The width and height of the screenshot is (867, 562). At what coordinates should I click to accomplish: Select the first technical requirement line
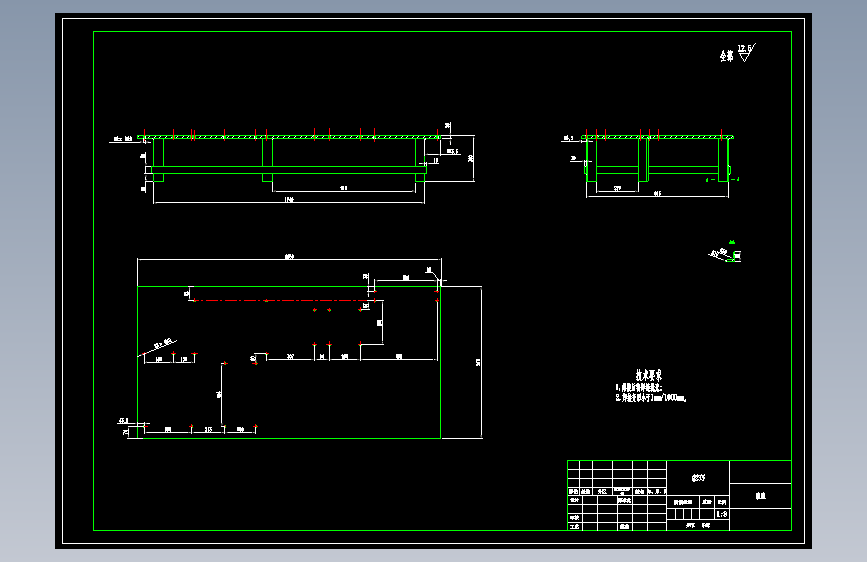click(639, 388)
